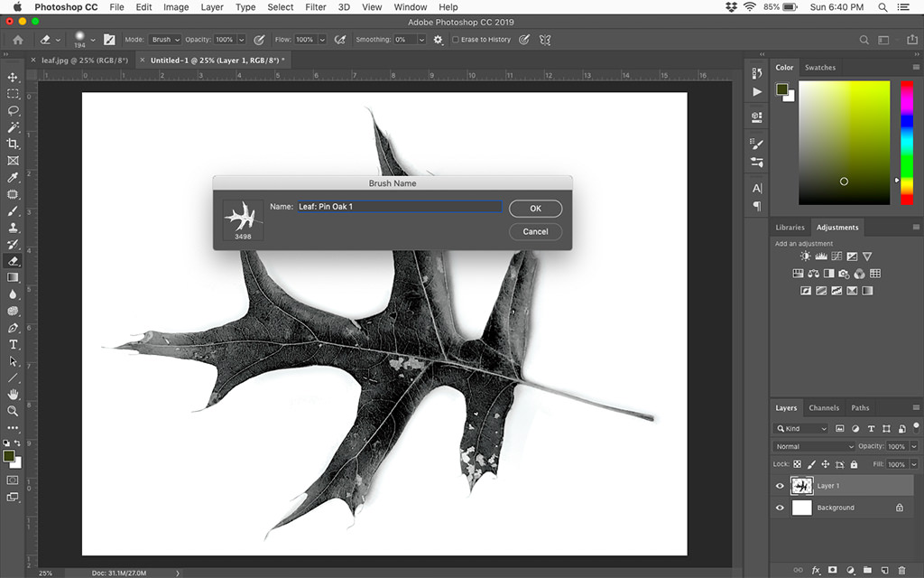924x578 pixels.
Task: Open Spotlight search in menu bar
Action: tap(882, 7)
